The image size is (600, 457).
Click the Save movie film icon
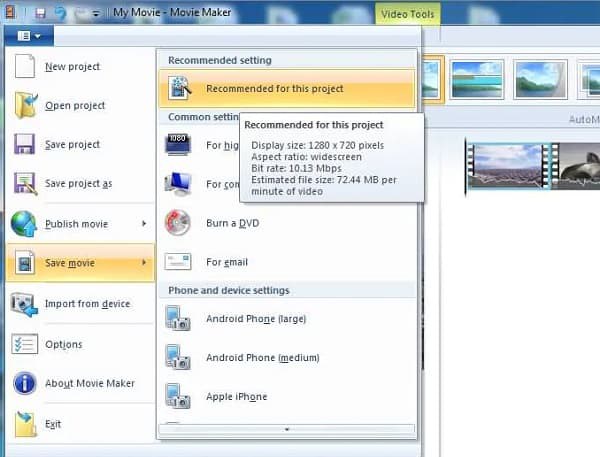[x=24, y=263]
